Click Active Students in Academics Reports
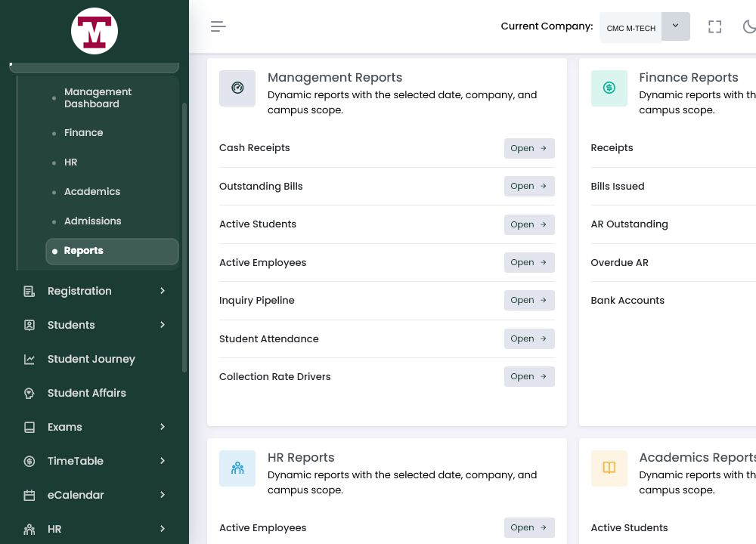 (629, 527)
